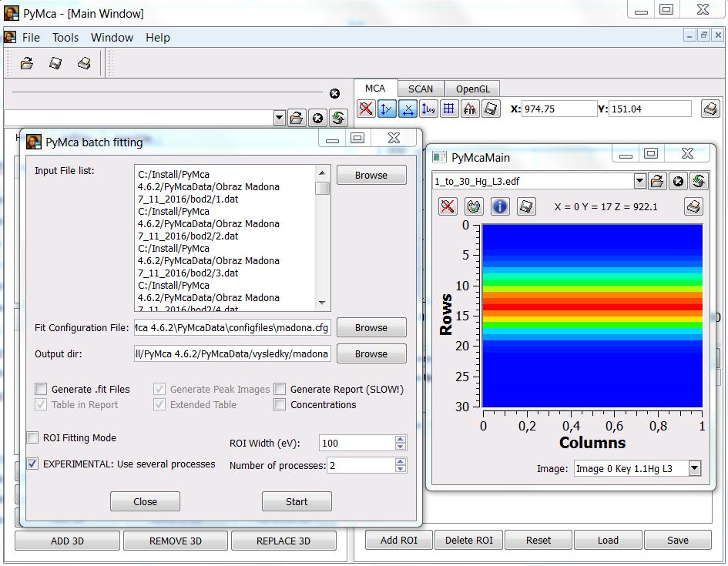Click the red band in the Hg L3 image
The image size is (728, 566).
pyautogui.click(x=592, y=306)
